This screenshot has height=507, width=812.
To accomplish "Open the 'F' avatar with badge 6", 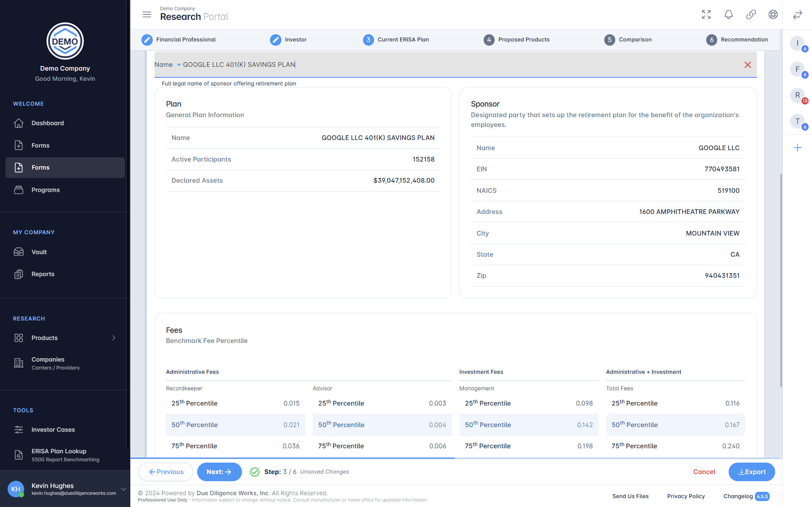I will click(x=798, y=69).
